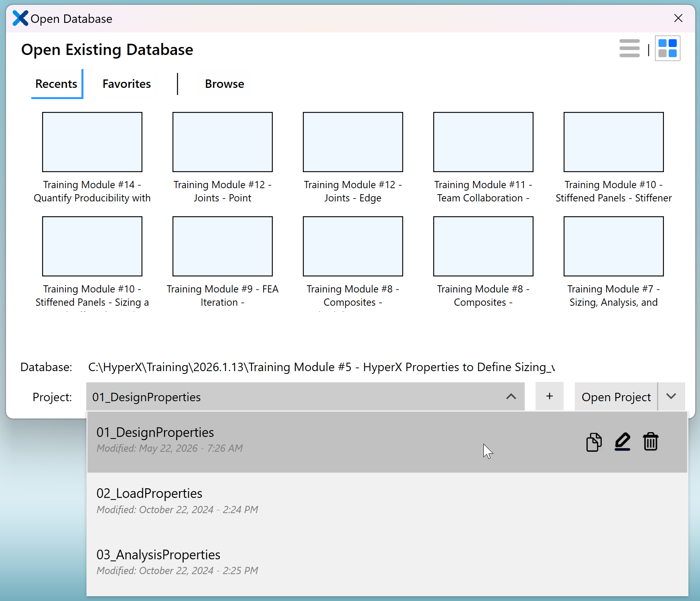This screenshot has width=700, height=601.
Task: Open Training Module #10 Stiffened Panels - Sizing thumbnail
Action: coord(92,246)
